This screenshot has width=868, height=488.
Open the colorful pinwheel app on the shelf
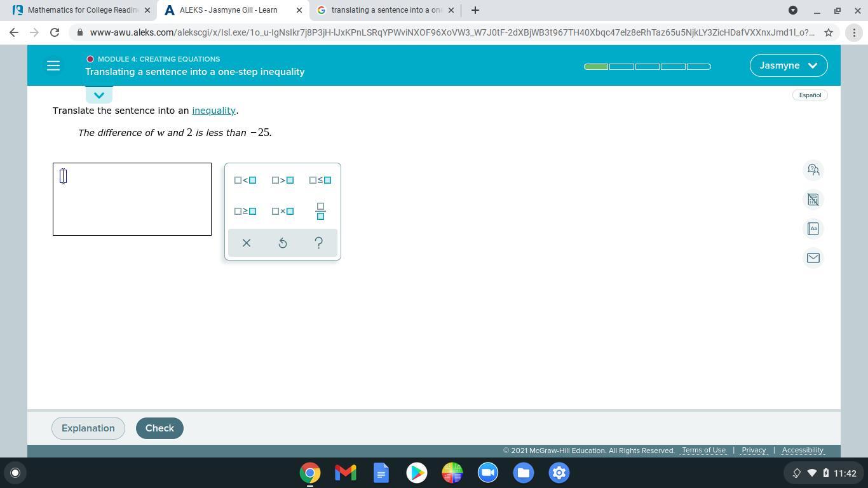[452, 473]
